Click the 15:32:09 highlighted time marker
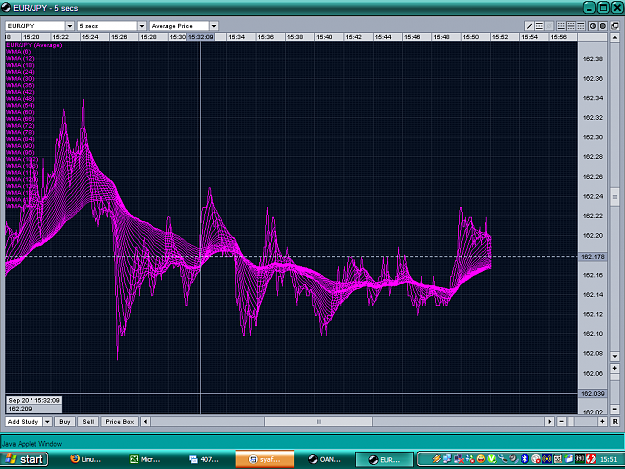This screenshot has height=469, width=625. click(x=200, y=37)
